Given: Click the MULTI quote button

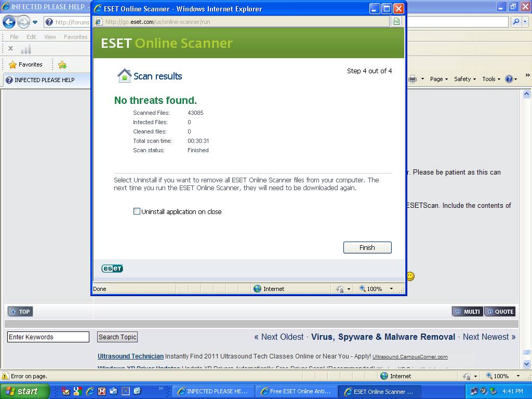Looking at the screenshot, I should (x=468, y=312).
